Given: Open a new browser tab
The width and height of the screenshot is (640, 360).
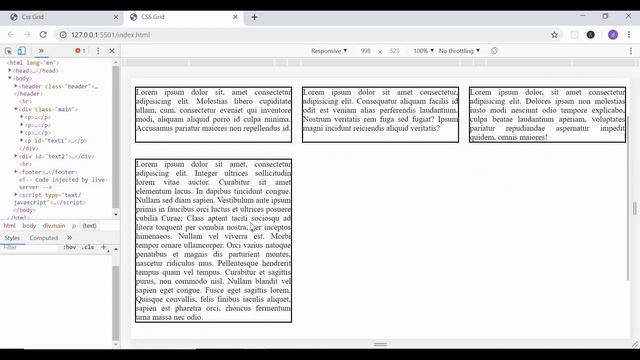Looking at the screenshot, I should [x=254, y=17].
